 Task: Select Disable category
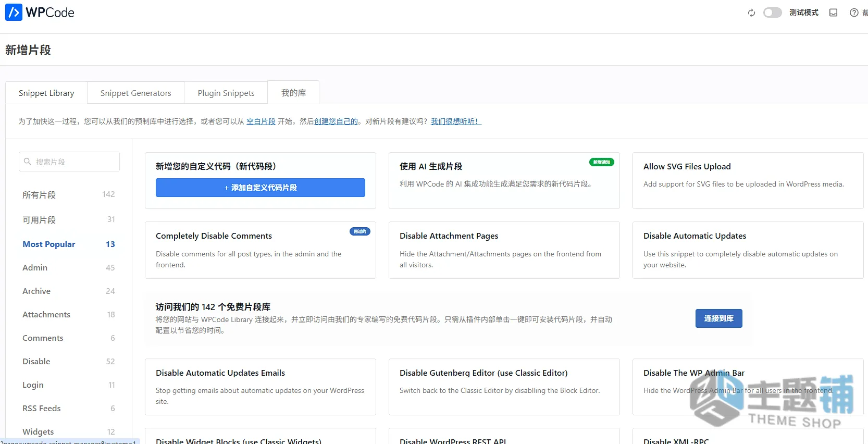point(69,361)
